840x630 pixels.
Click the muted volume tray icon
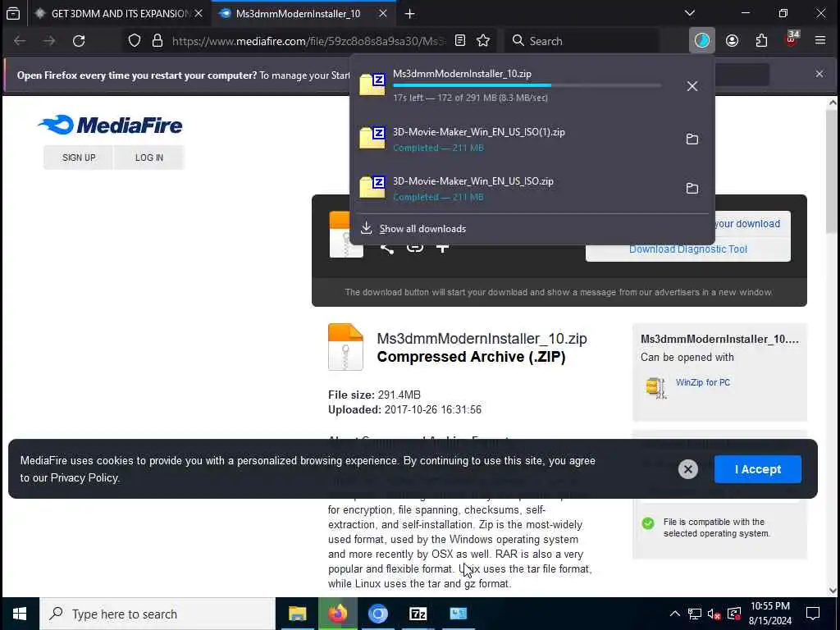coord(714,614)
